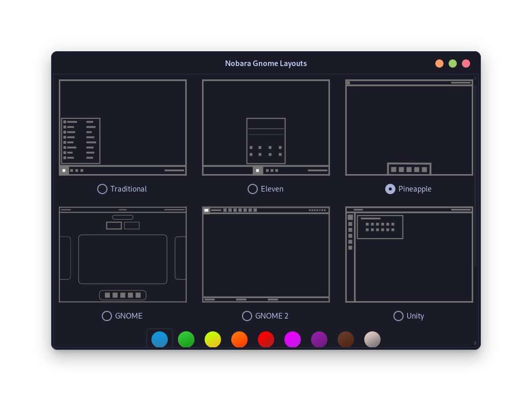Viewport: 532px width, 401px height.
Task: Select the Traditional layout radio button
Action: pyautogui.click(x=102, y=189)
